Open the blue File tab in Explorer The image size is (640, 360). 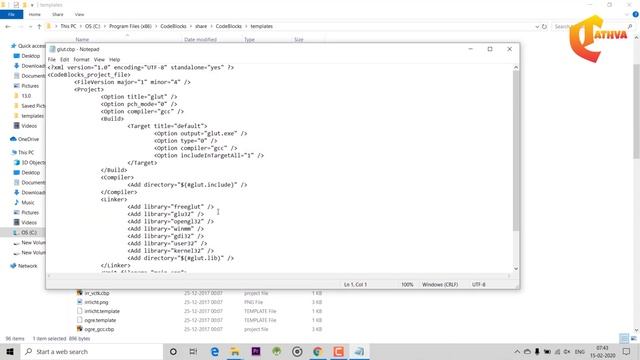click(11, 14)
